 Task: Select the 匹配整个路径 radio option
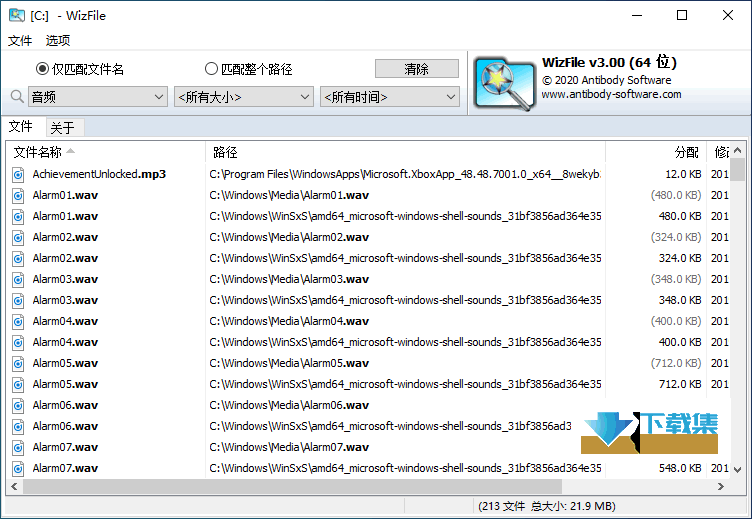pyautogui.click(x=211, y=69)
